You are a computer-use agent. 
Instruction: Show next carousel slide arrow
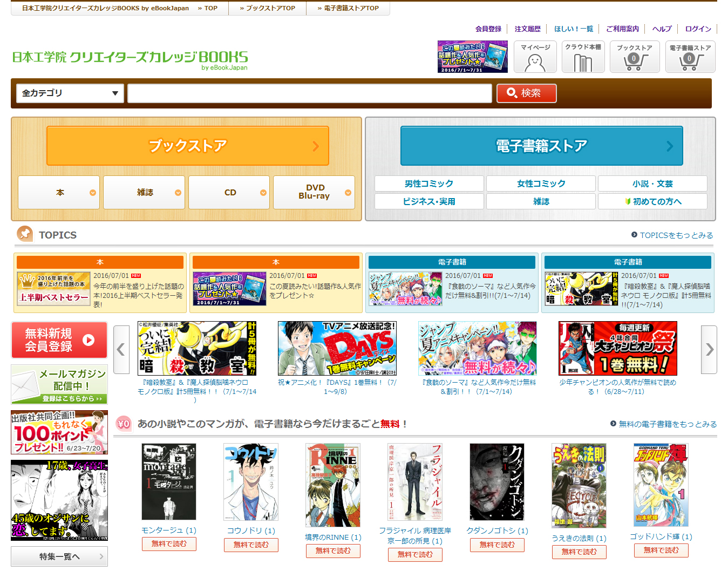click(709, 349)
